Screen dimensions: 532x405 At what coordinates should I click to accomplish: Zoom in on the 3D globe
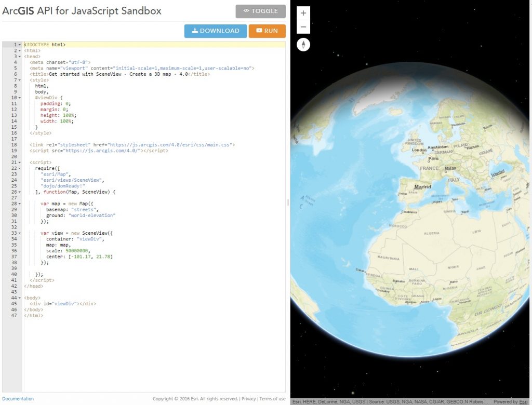pos(303,14)
